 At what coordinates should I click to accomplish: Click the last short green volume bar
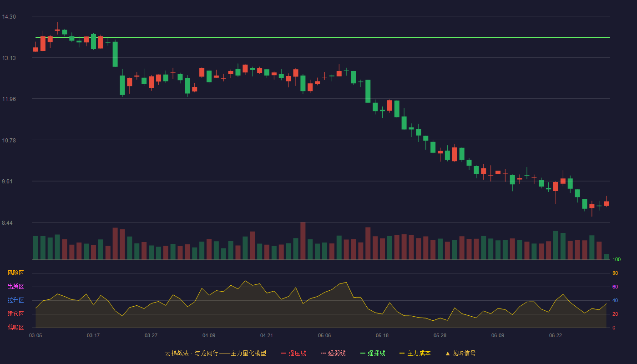[606, 257]
